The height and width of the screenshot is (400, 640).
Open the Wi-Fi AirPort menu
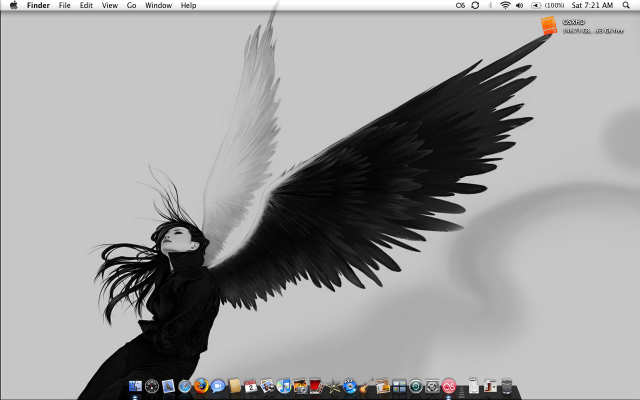[505, 5]
